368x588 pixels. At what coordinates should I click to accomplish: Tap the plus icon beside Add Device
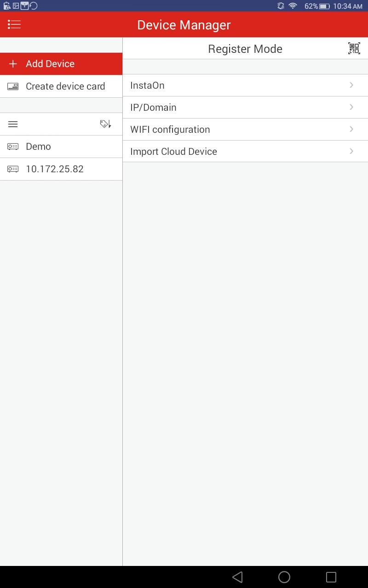13,64
